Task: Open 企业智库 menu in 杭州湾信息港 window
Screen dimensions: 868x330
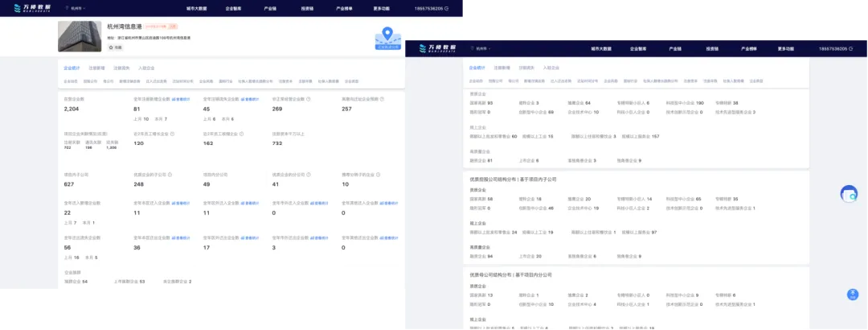Action: coord(234,9)
